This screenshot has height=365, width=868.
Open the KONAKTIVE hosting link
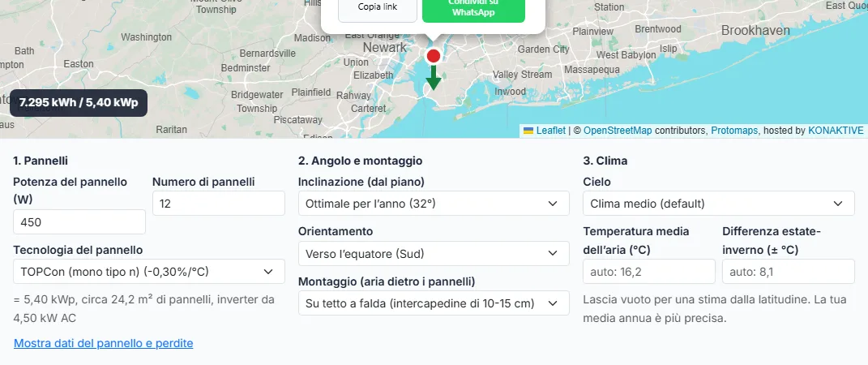coord(836,131)
